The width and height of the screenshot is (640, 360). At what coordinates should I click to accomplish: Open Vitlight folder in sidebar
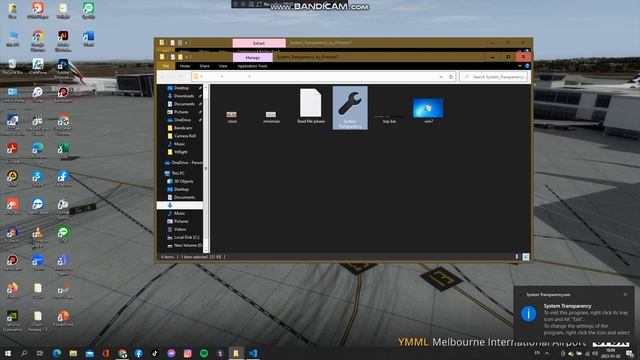pyautogui.click(x=180, y=152)
